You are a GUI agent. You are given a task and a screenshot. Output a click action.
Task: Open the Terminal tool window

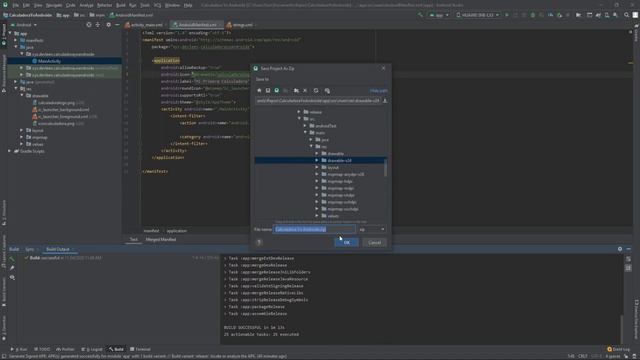pos(140,349)
